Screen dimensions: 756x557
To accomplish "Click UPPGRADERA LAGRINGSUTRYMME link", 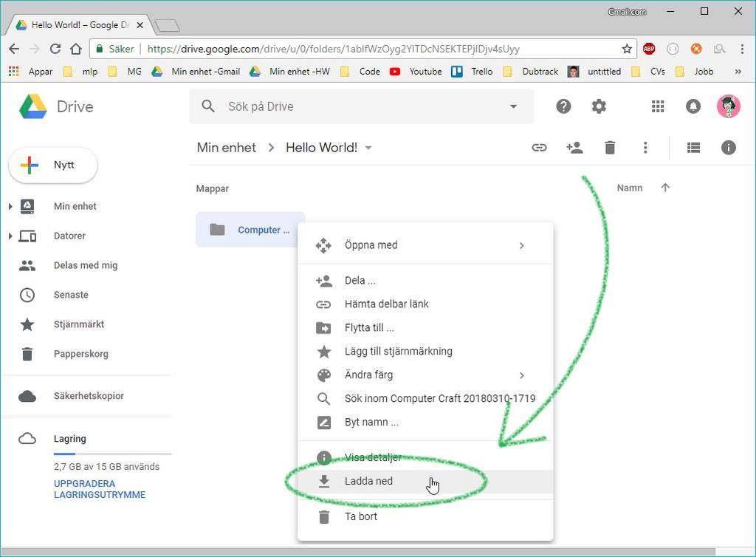I will (x=100, y=489).
